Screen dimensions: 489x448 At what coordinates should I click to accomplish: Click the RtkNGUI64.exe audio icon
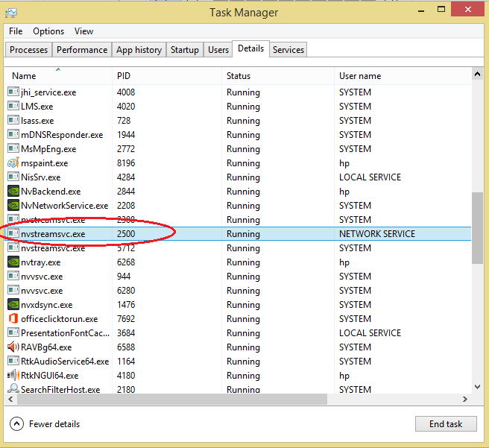pyautogui.click(x=13, y=376)
